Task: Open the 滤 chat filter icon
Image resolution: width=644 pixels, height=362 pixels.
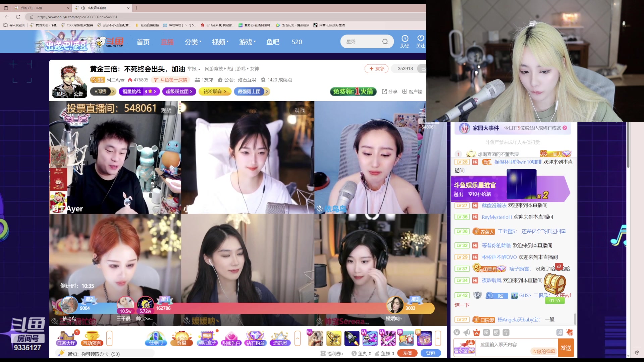Action: pos(559,332)
